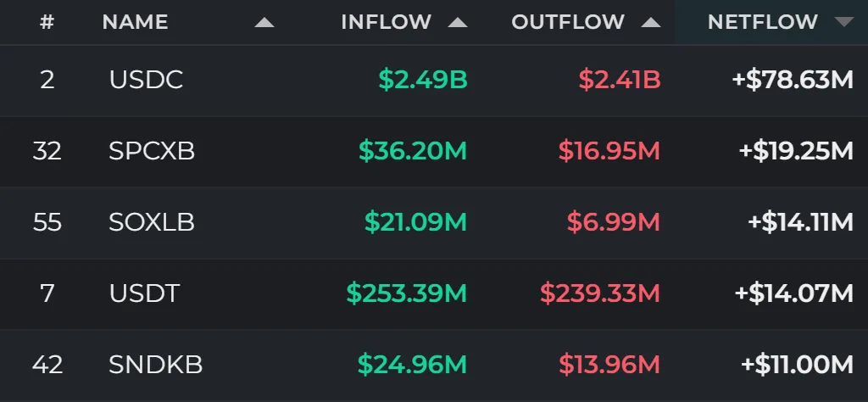Select USDT inflow $253.39M
Screen dimensions: 868x402
click(x=407, y=293)
